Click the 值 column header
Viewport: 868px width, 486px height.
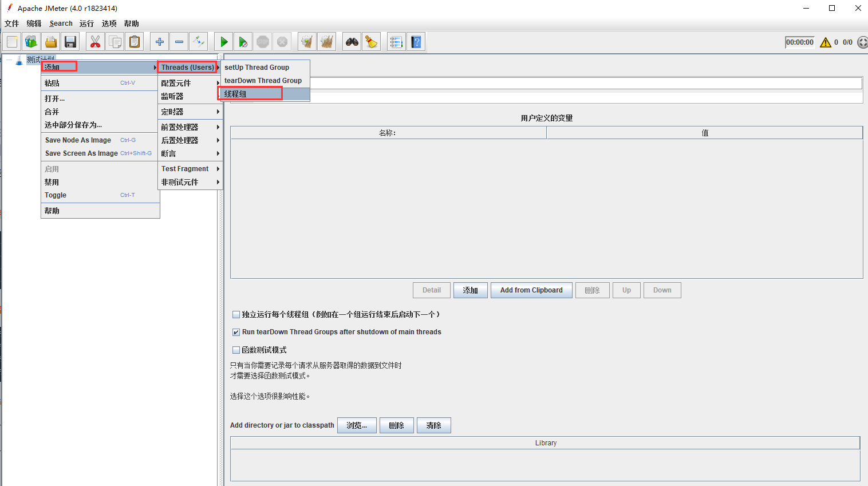[x=705, y=133]
